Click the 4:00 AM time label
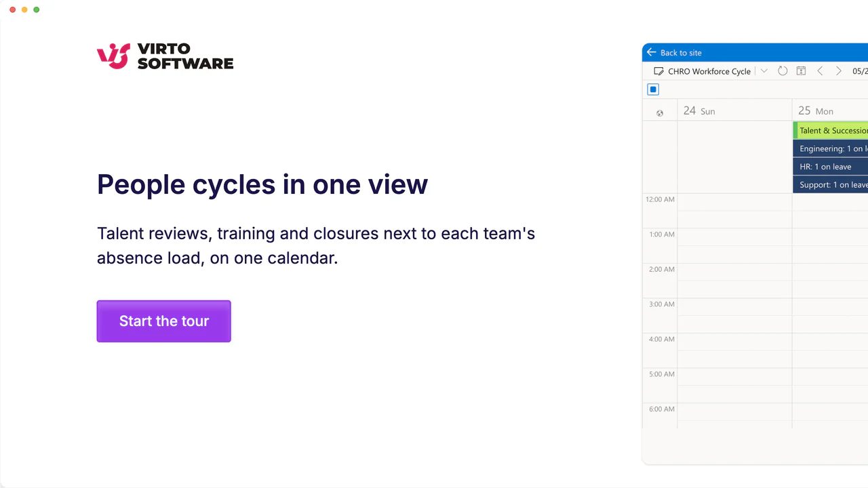Screen dimensions: 868x488 pos(661,339)
